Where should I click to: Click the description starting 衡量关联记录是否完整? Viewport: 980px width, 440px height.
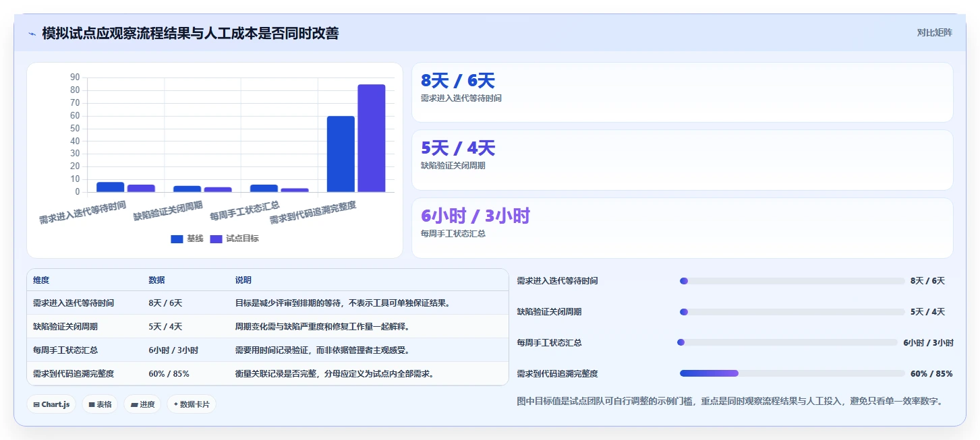point(334,374)
